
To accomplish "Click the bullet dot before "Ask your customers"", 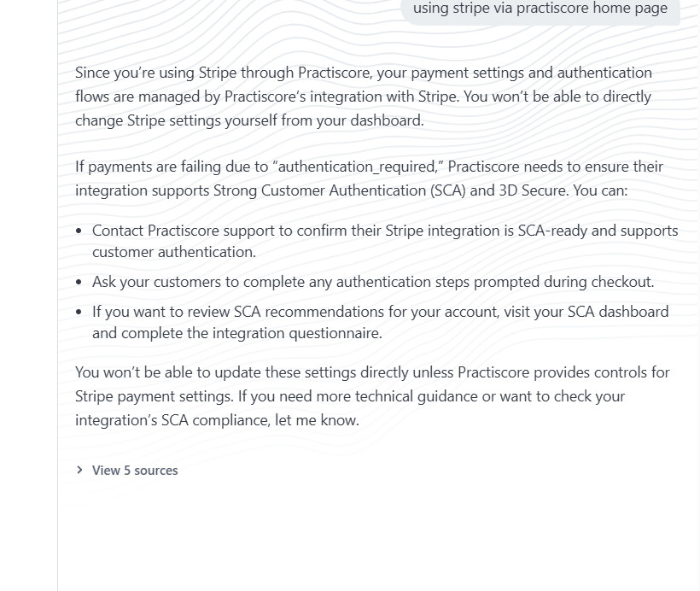I will coord(79,282).
